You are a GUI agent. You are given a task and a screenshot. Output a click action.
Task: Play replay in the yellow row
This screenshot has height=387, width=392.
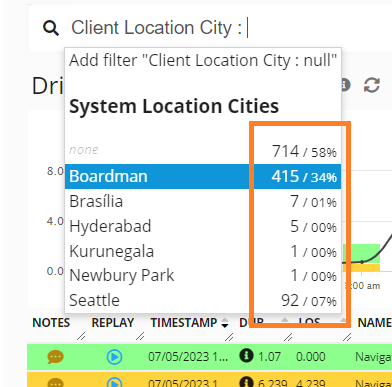point(114,383)
